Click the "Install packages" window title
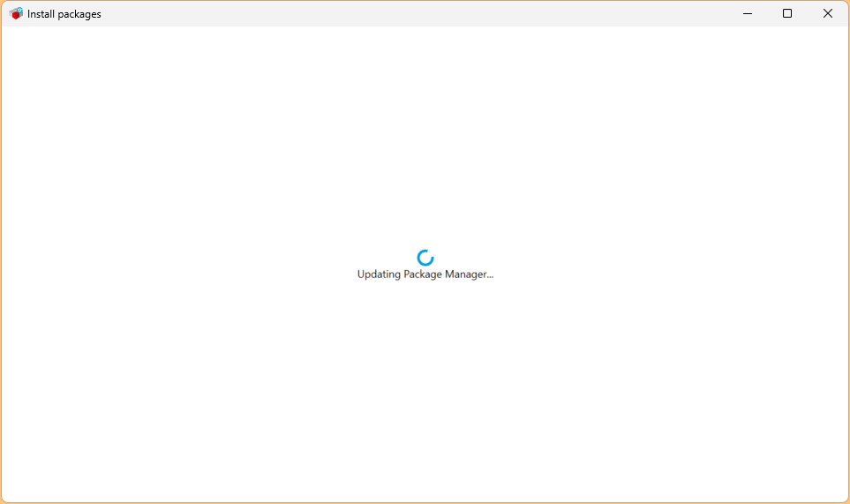The width and height of the screenshot is (850, 504). pyautogui.click(x=64, y=14)
